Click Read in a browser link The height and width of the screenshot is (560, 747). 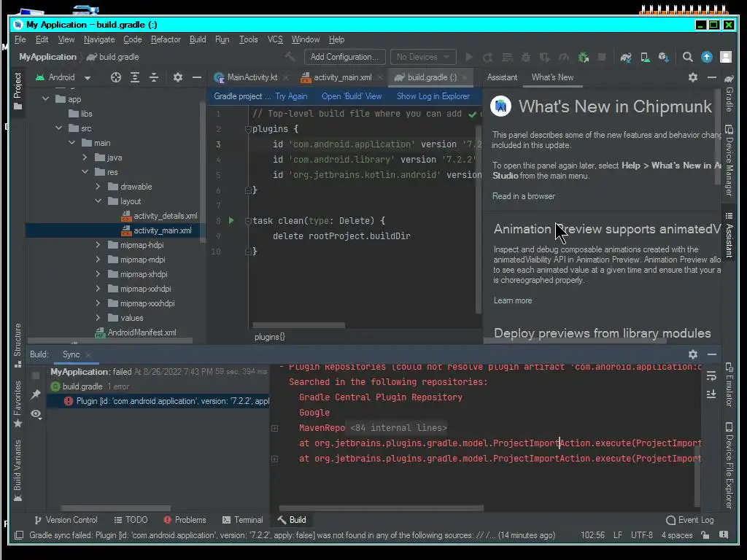click(524, 196)
